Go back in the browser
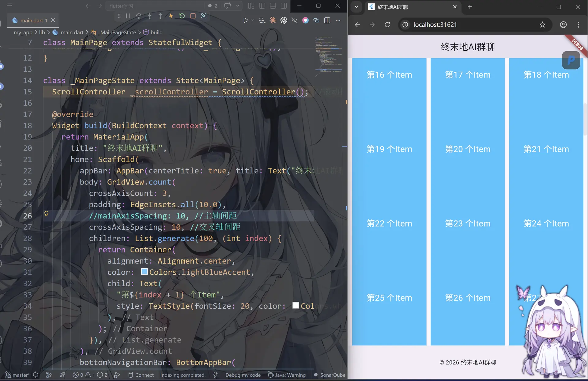Image resolution: width=588 pixels, height=381 pixels. [x=357, y=25]
